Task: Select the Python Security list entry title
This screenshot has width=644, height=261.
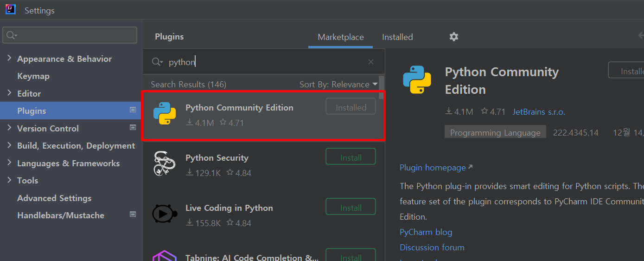Action: pyautogui.click(x=217, y=158)
